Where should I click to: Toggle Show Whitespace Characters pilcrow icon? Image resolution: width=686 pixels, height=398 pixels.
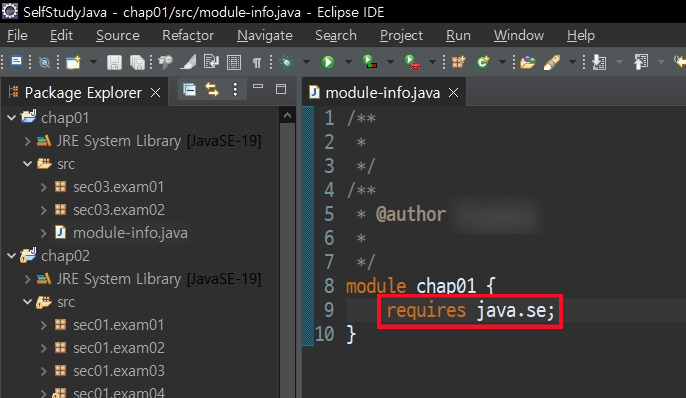coord(257,63)
